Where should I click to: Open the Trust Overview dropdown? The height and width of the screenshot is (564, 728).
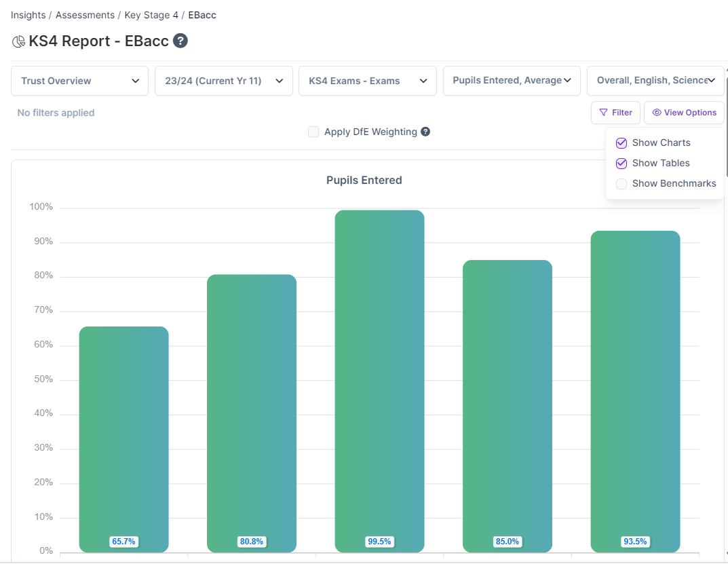coord(80,81)
